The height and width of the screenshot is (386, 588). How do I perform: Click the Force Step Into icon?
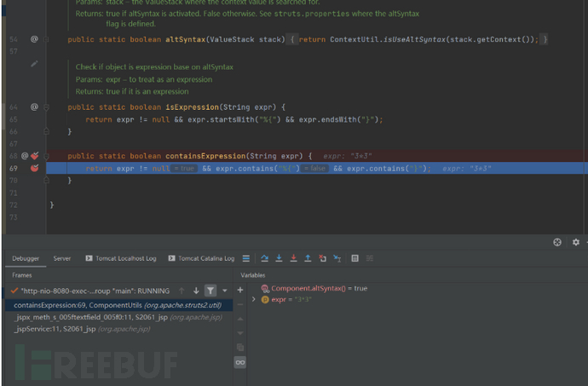pos(293,258)
